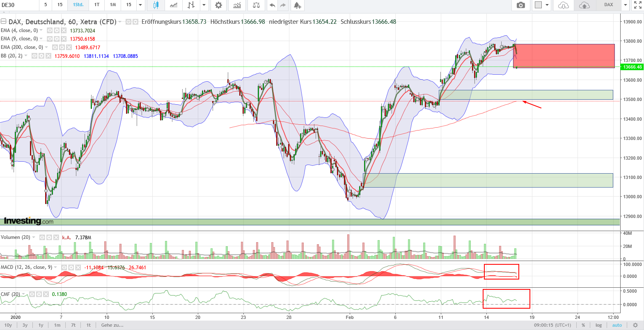Hide the CMF (20) indicator
This screenshot has width=644, height=330.
click(32, 294)
